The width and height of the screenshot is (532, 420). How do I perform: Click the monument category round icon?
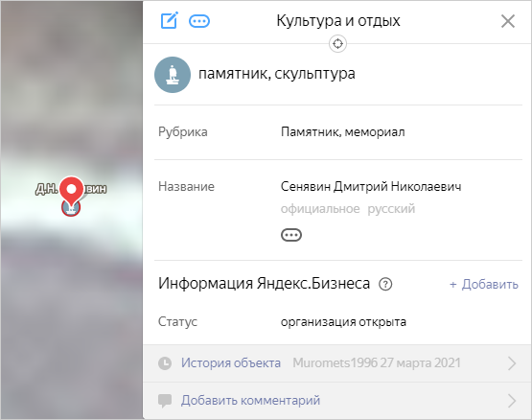173,75
